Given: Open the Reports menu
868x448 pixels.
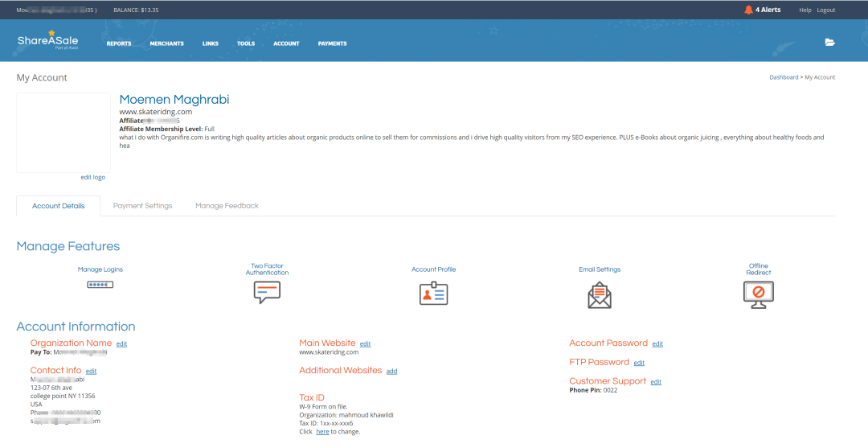Looking at the screenshot, I should [119, 43].
